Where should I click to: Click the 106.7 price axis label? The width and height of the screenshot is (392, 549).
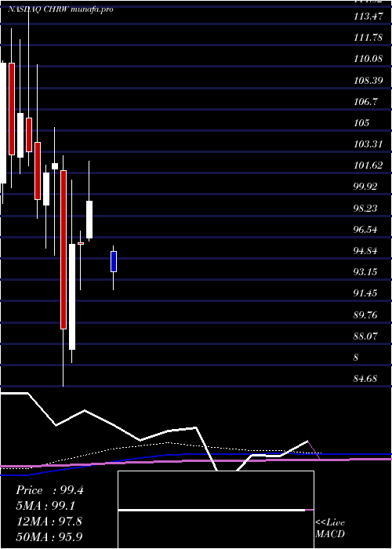click(x=366, y=102)
